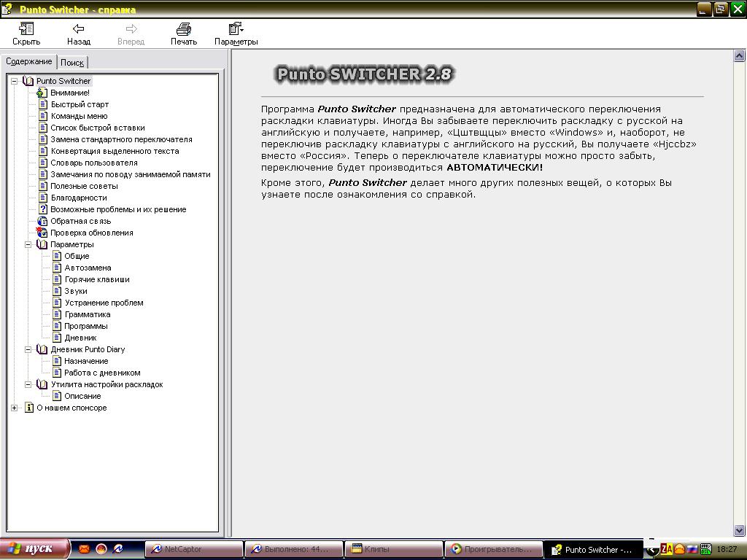Open the Быстрый старт topic
Screen dimensions: 747x560
(80, 104)
